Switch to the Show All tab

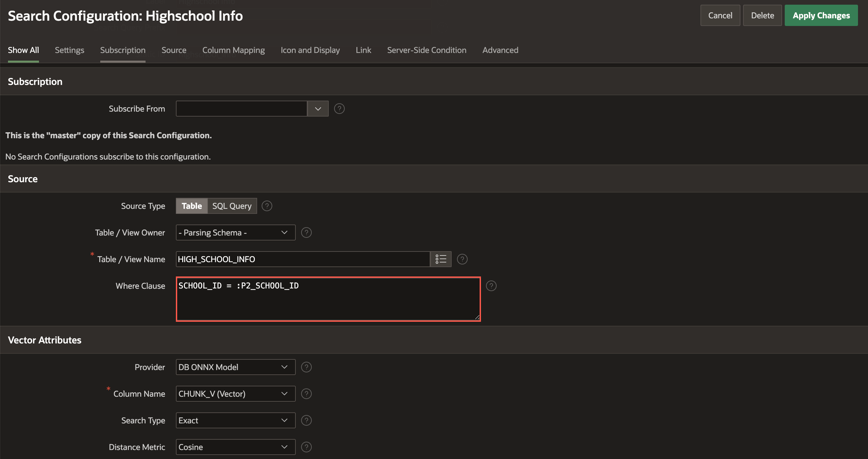click(23, 50)
